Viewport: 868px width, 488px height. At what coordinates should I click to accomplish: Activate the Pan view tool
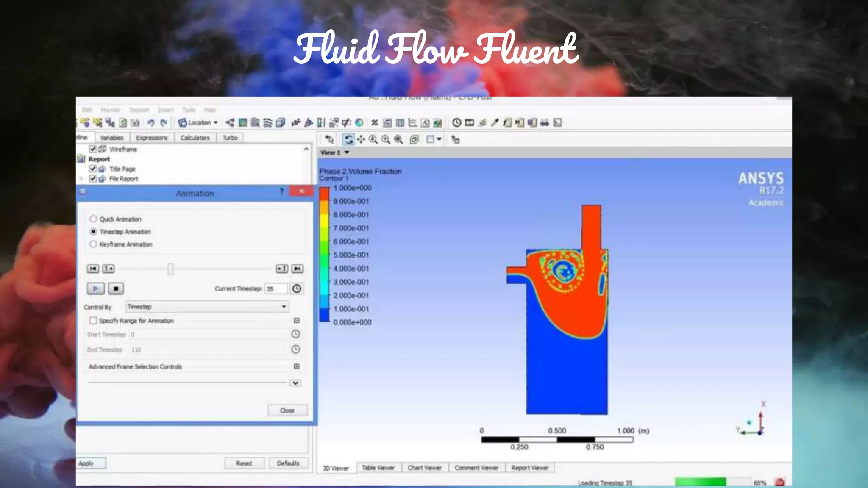point(361,139)
